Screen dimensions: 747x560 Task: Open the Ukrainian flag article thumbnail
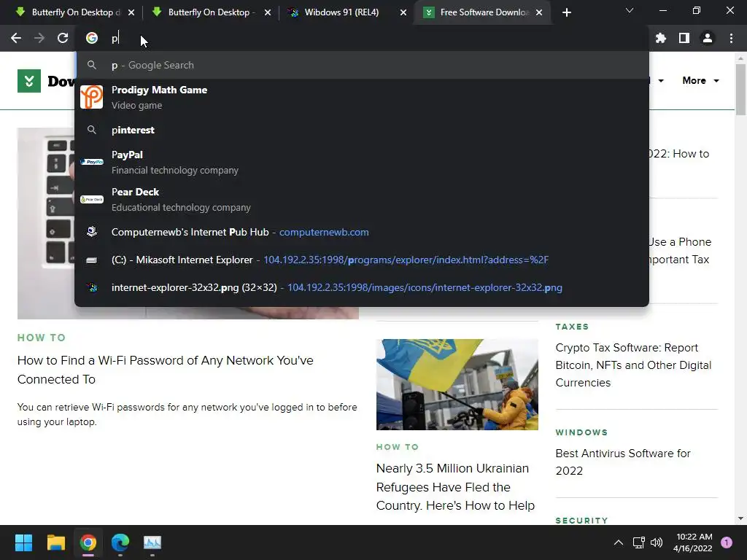(x=457, y=384)
